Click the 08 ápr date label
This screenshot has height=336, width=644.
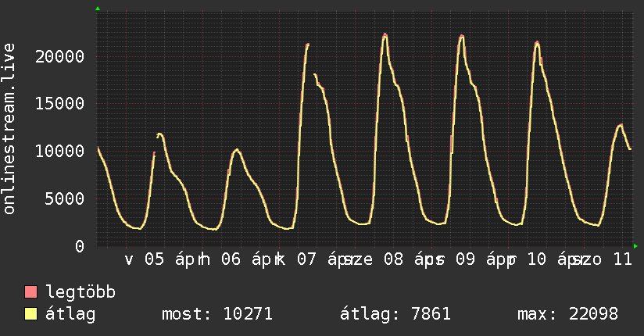click(x=403, y=259)
